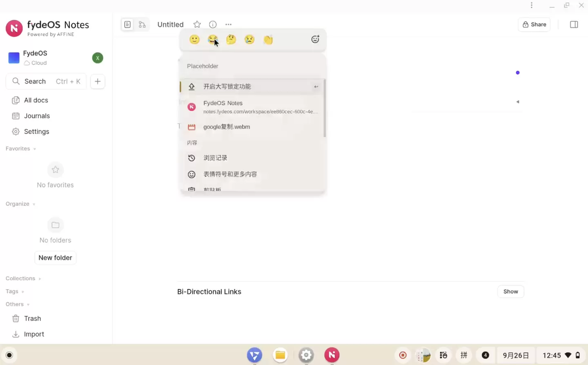Image resolution: width=588 pixels, height=365 pixels.
Task: Select the laughing-with-tears emoji
Action: tap(213, 39)
